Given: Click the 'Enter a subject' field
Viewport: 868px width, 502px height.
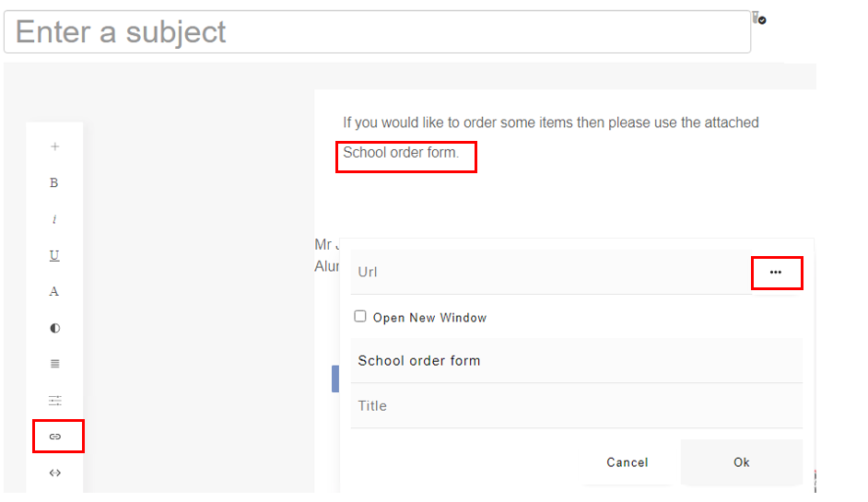Looking at the screenshot, I should coord(377,32).
